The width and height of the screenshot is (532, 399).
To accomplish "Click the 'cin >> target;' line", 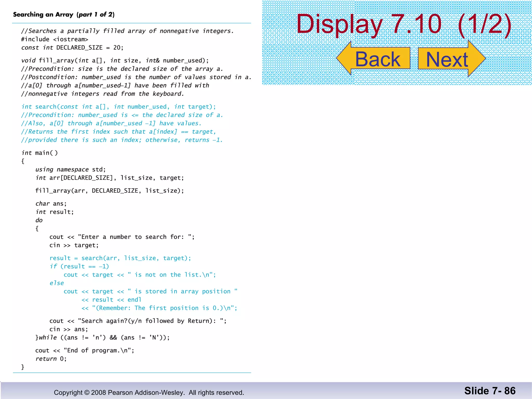I will coord(74,245).
